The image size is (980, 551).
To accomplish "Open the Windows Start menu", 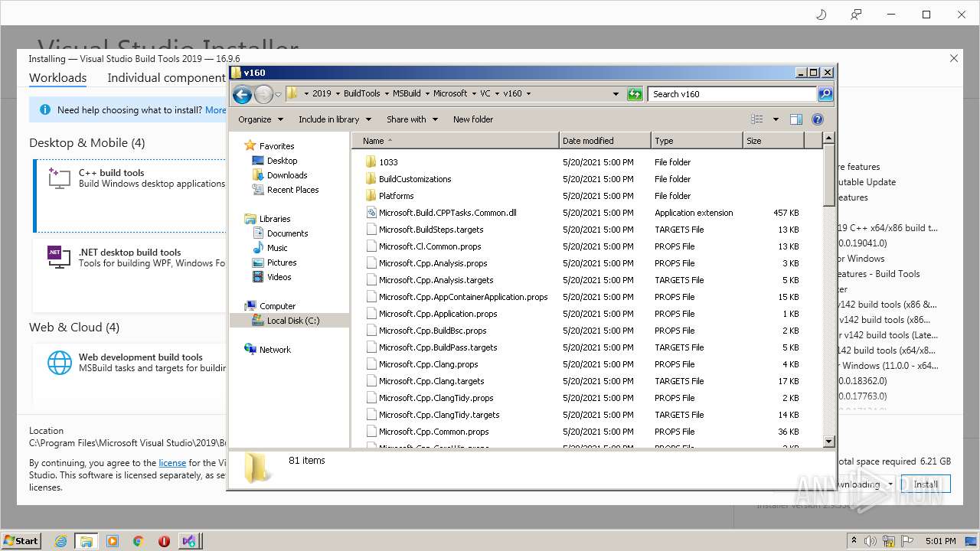I will click(21, 540).
